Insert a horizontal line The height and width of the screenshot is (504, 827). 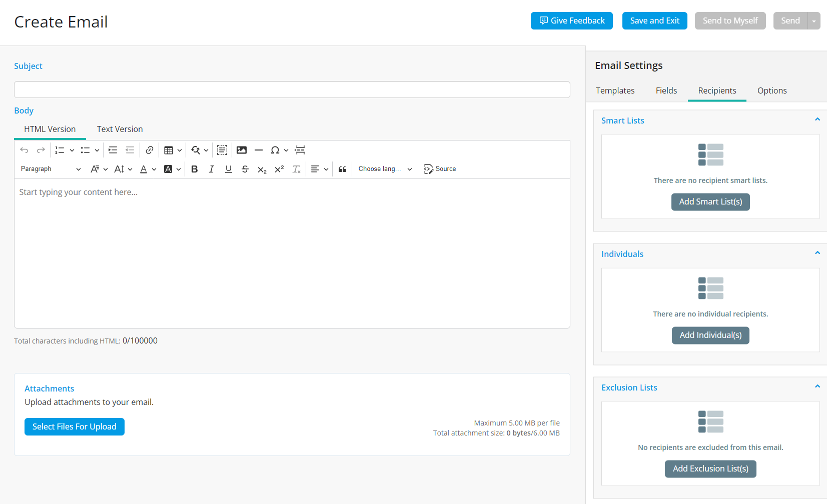pyautogui.click(x=259, y=150)
